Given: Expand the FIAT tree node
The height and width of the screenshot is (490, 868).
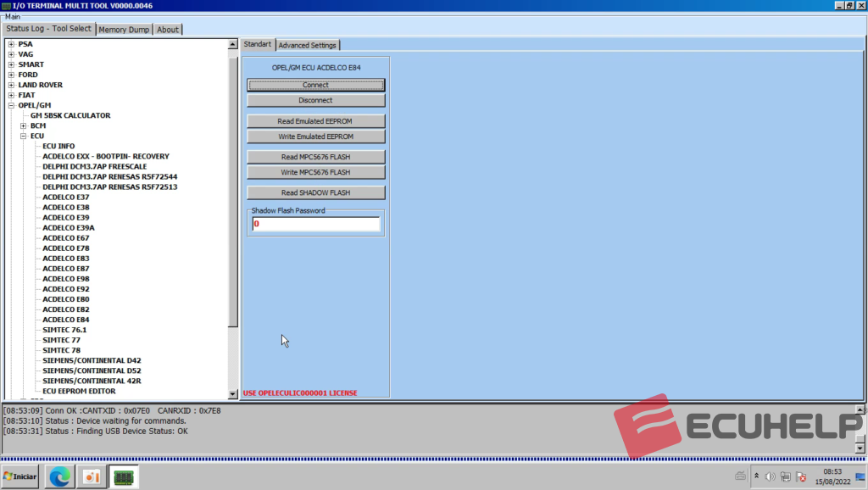Looking at the screenshot, I should (11, 95).
